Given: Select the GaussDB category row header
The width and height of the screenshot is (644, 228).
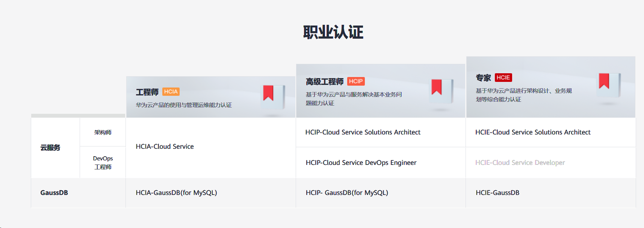Looking at the screenshot, I should [x=54, y=193].
